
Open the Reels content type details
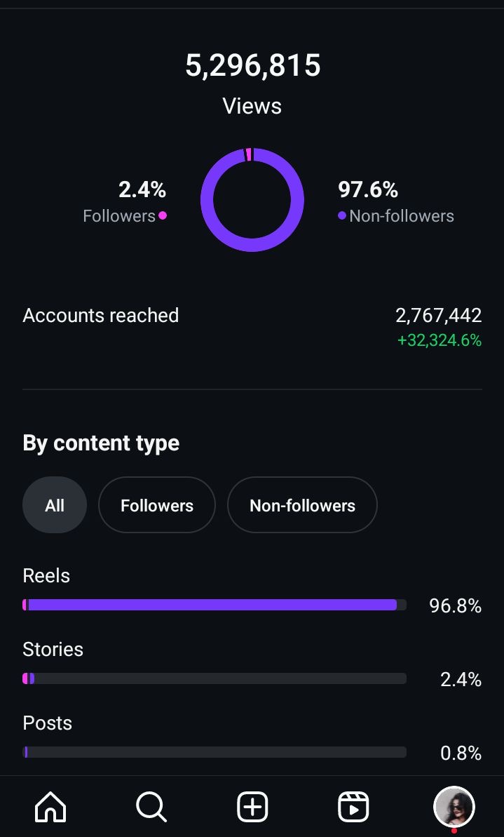[46, 575]
